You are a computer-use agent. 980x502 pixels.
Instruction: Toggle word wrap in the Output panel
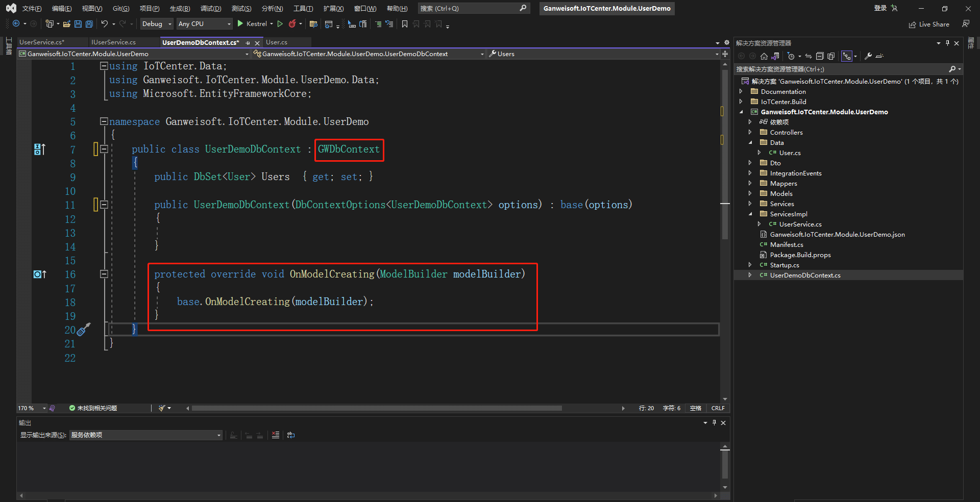pos(291,435)
